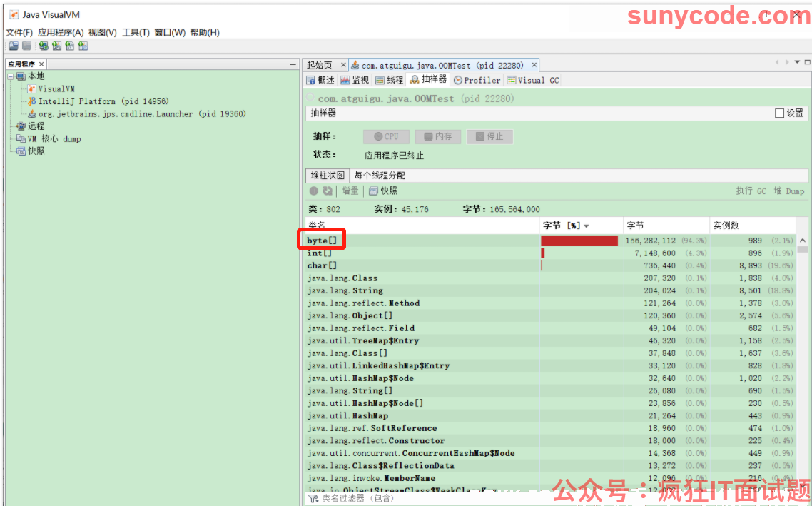The image size is (812, 506).
Task: Close the 应用程序 panel tab
Action: pyautogui.click(x=42, y=64)
